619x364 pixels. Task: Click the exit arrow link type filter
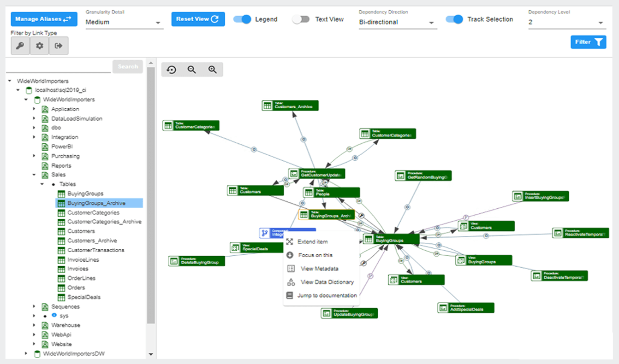coord(59,46)
